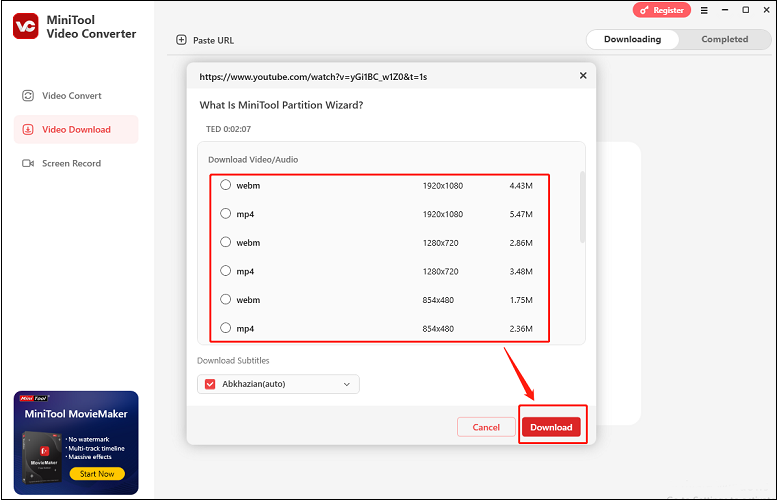Click the 'TED 0:02:07' duration text

(228, 129)
